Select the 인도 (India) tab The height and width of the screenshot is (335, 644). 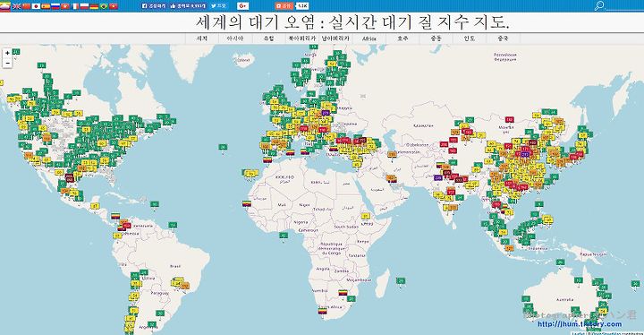tap(470, 39)
